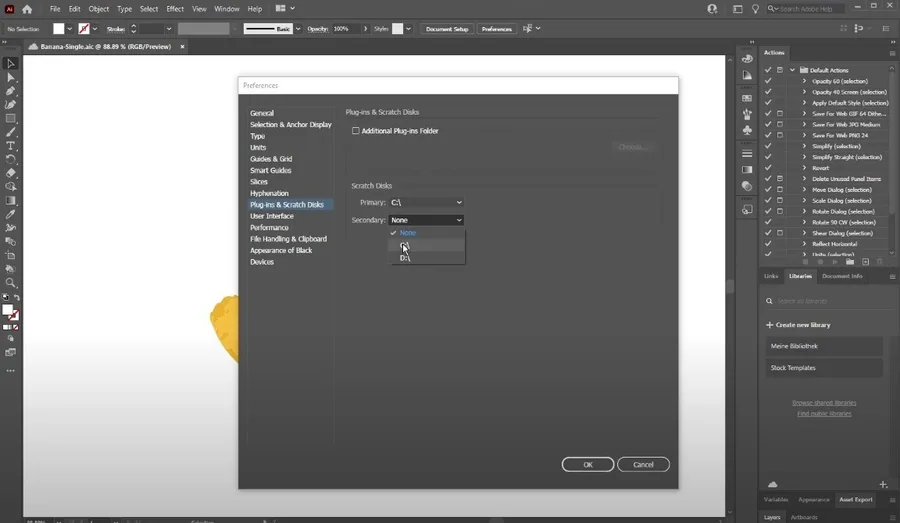Viewport: 900px width, 523px height.
Task: Select the Zoom tool magnifier
Action: click(10, 283)
